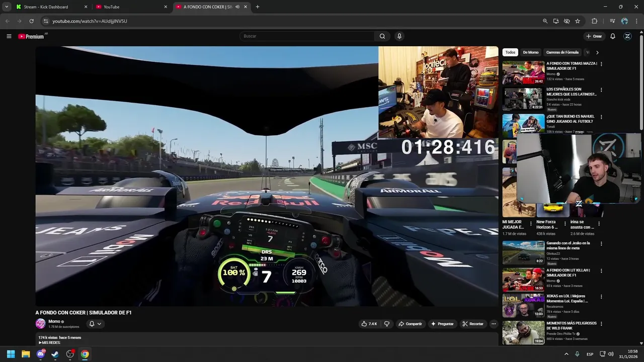Open options for QUE TAN BUENO ES NAHUEL

(x=601, y=117)
